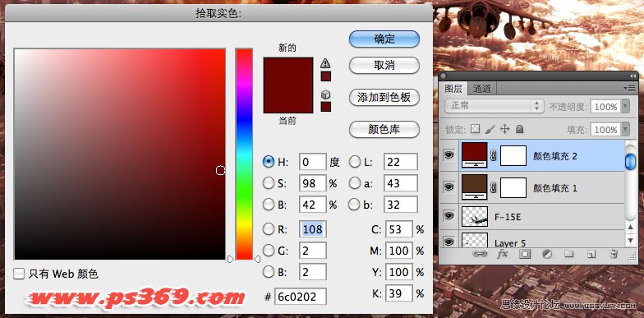Lock position move icon
This screenshot has height=318, width=644.
[x=504, y=130]
